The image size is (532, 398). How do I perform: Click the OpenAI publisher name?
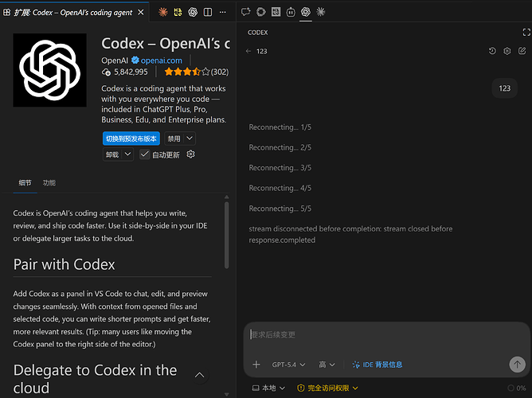coord(115,60)
